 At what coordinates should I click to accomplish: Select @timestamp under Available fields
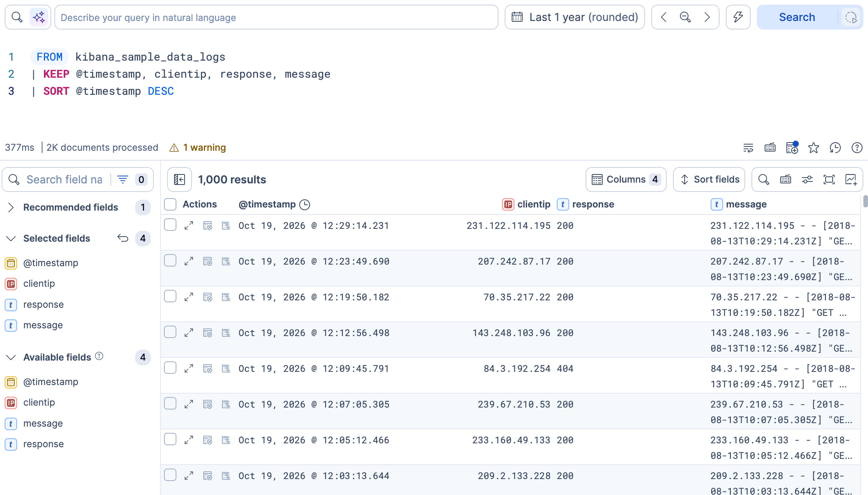coord(51,382)
